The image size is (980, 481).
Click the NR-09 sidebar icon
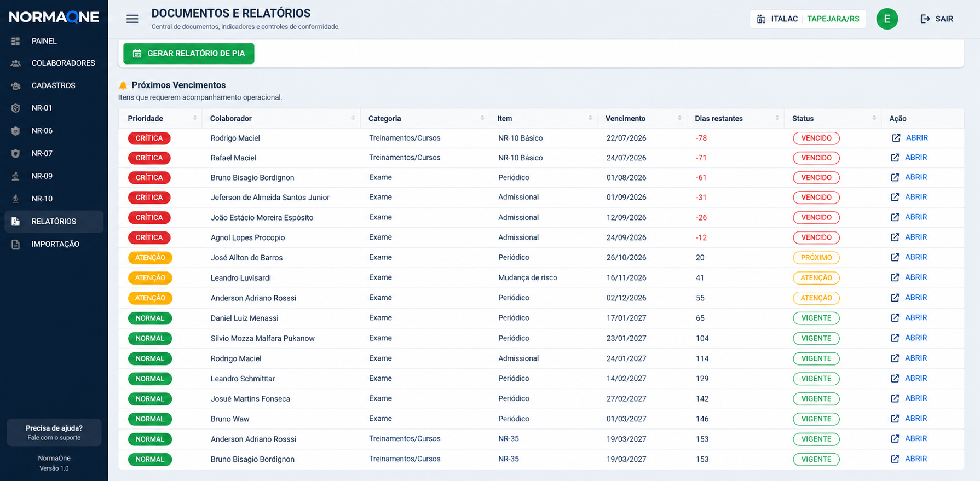coord(15,176)
